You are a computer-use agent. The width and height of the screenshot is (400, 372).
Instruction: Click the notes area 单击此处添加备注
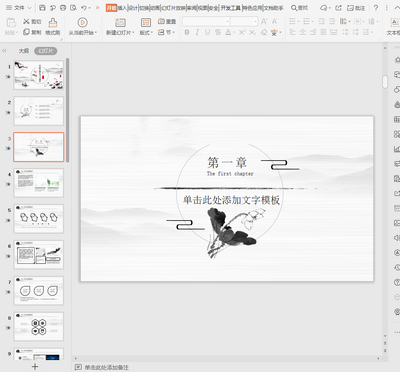pos(106,367)
